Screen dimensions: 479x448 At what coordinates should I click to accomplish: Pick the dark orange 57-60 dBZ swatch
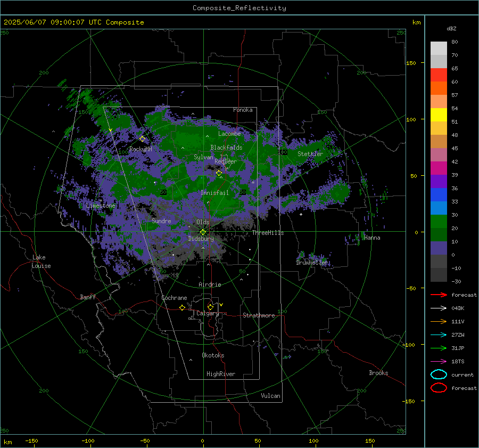tap(439, 88)
